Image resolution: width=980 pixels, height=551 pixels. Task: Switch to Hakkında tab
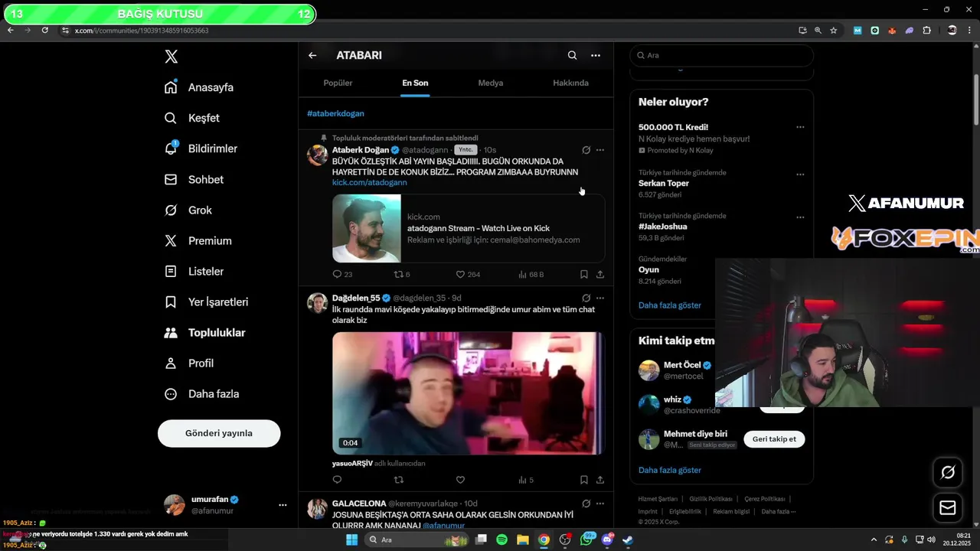[570, 83]
